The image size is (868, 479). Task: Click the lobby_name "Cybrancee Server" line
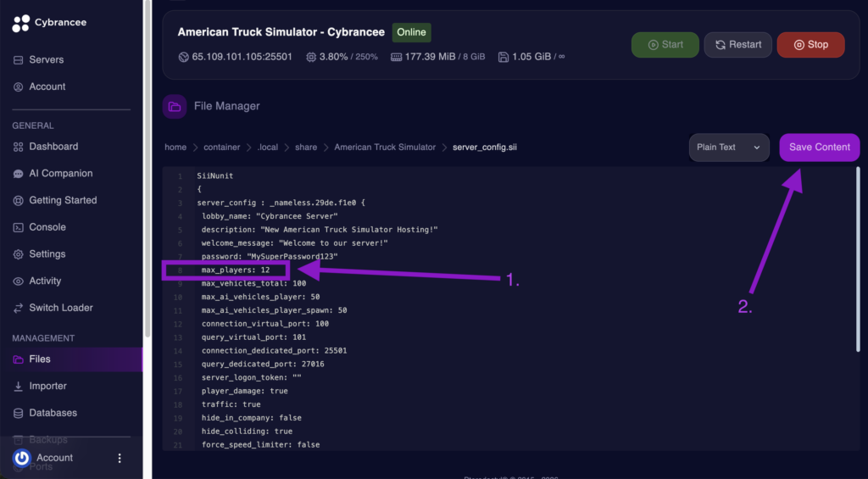[270, 216]
